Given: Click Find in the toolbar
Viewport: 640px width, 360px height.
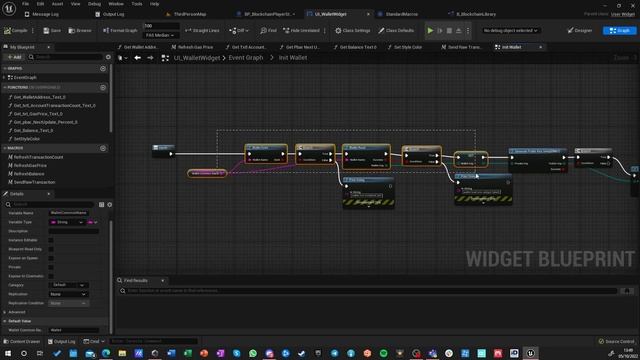Looking at the screenshot, I should tap(268, 31).
